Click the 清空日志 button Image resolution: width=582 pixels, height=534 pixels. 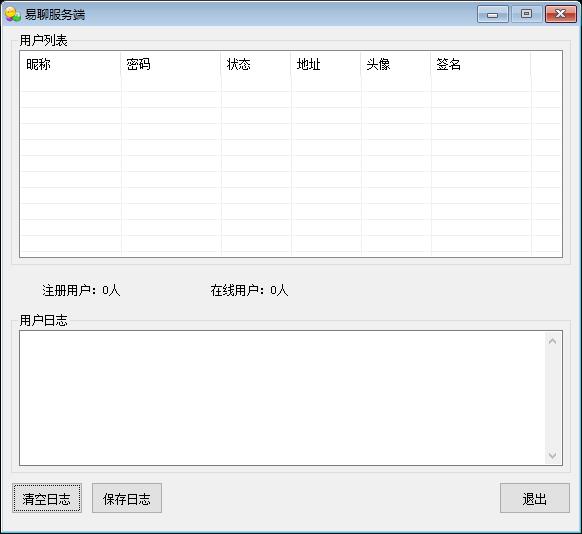(x=47, y=498)
